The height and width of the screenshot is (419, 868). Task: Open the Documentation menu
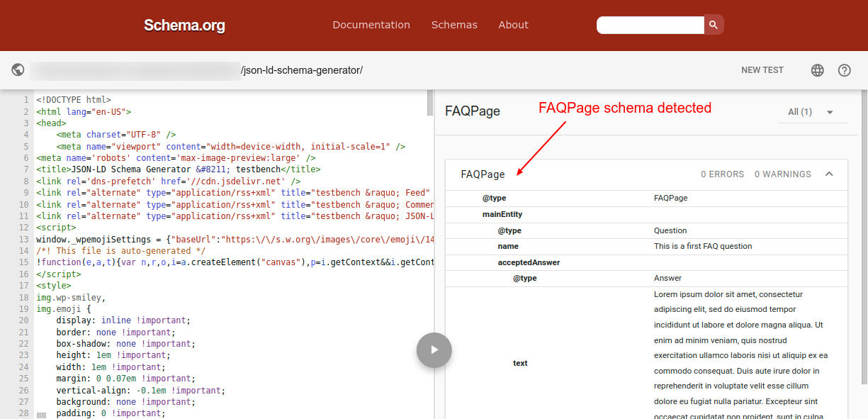point(371,24)
